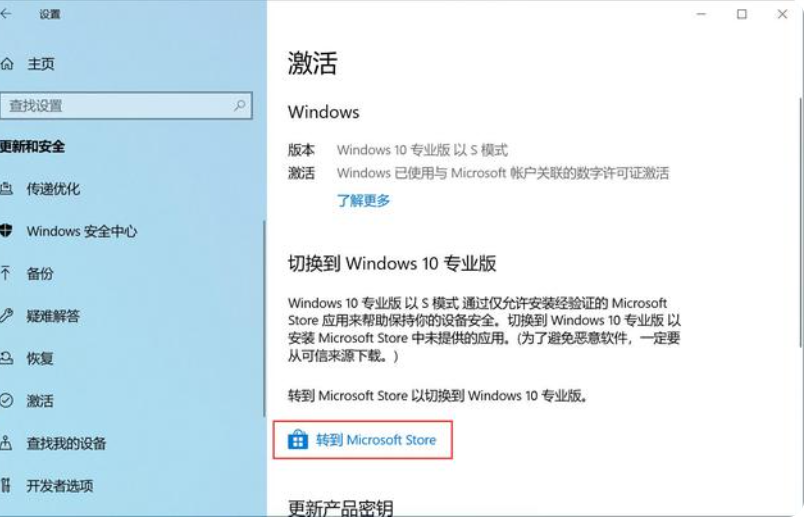The image size is (804, 518).
Task: Click the 恢复 recovery icon
Action: point(6,358)
